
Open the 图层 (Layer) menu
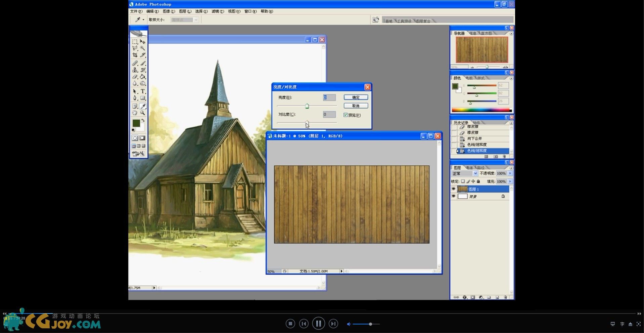pyautogui.click(x=185, y=11)
